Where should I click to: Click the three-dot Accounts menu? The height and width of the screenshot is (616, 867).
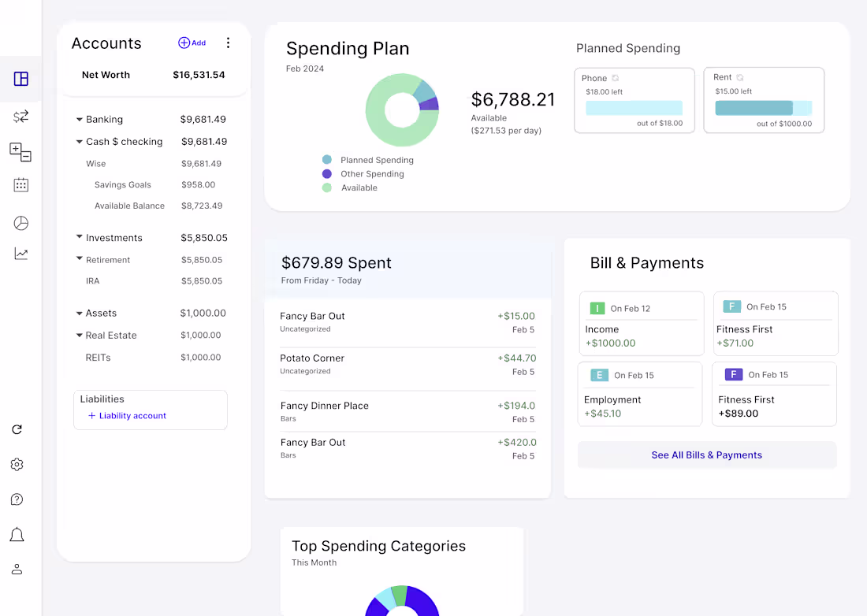click(229, 43)
